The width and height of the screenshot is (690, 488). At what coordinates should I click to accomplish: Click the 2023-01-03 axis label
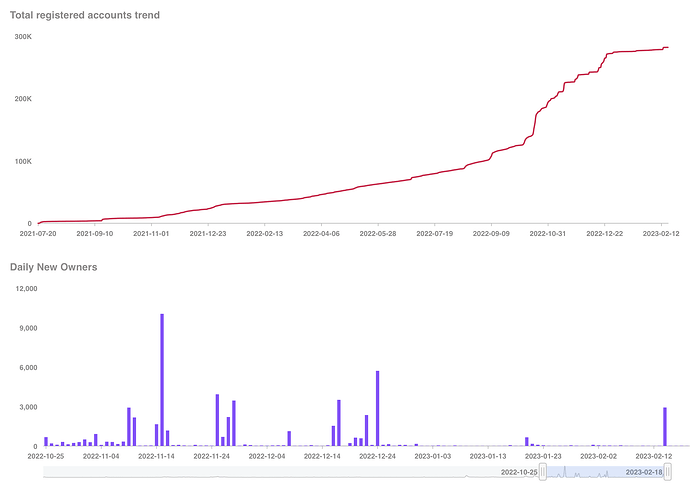point(433,456)
